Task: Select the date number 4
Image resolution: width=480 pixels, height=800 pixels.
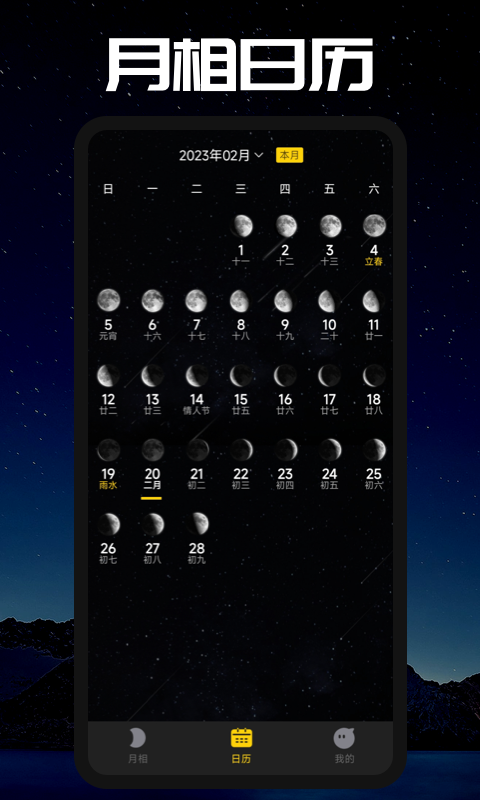Action: (x=374, y=250)
